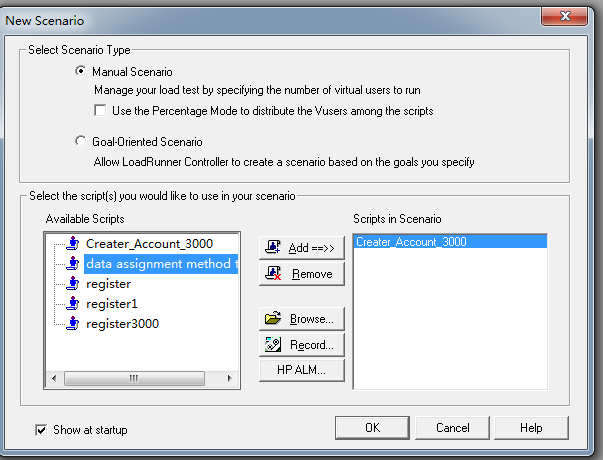Select Creater_Account_3000 in Scripts in Scenario
This screenshot has height=460, width=603.
point(450,242)
